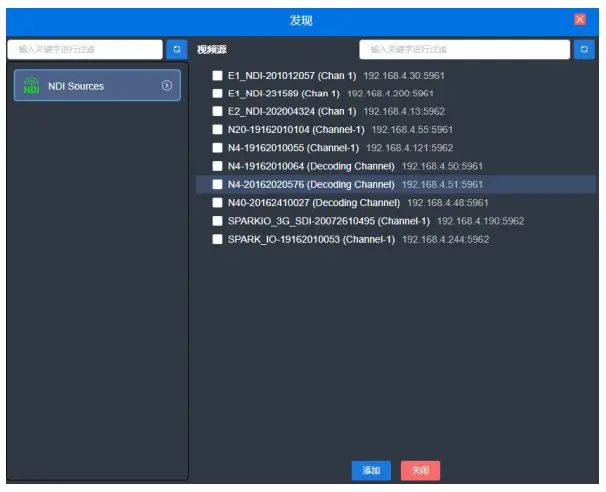The width and height of the screenshot is (606, 492).
Task: Click the green NDI logo icon
Action: (x=32, y=85)
